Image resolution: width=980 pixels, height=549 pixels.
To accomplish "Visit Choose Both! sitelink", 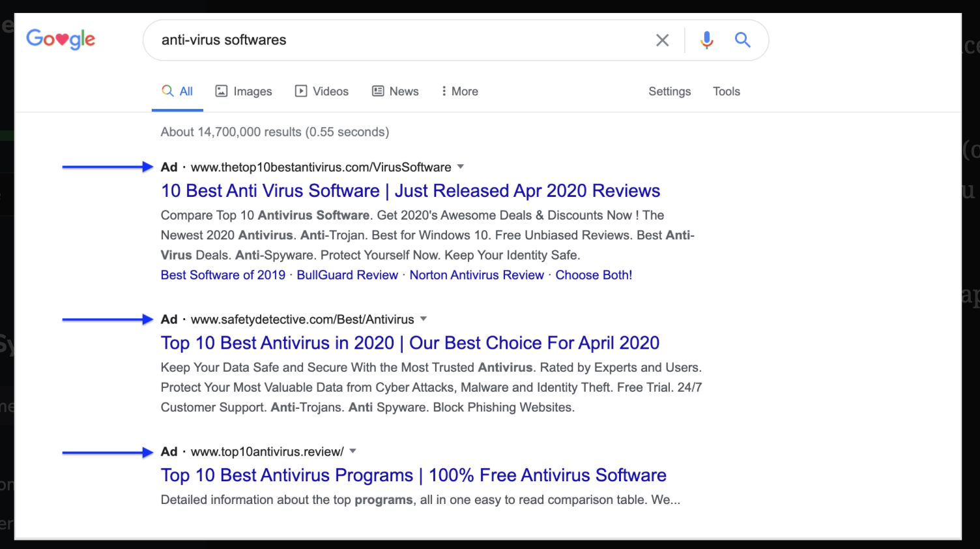I will tap(594, 275).
